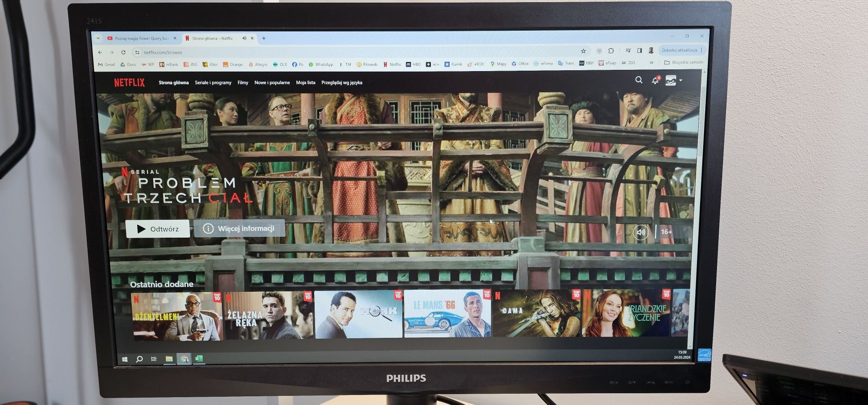868x405 pixels.
Task: Bookmark this page with the star
Action: [583, 51]
